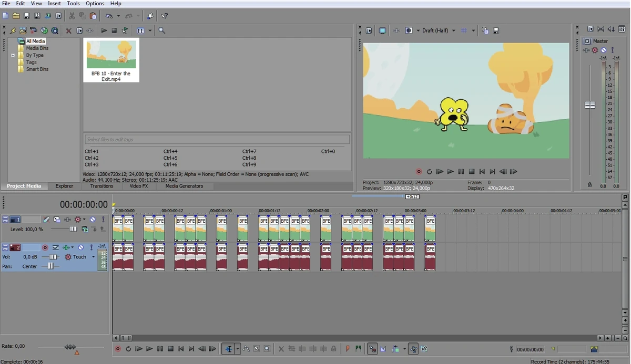Click the Save project icon in toolbar
The width and height of the screenshot is (631, 364).
(x=26, y=16)
